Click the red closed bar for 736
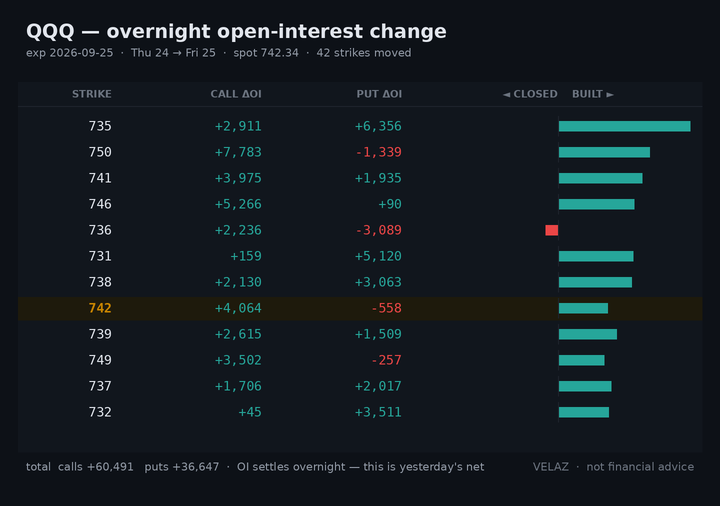 tap(552, 230)
